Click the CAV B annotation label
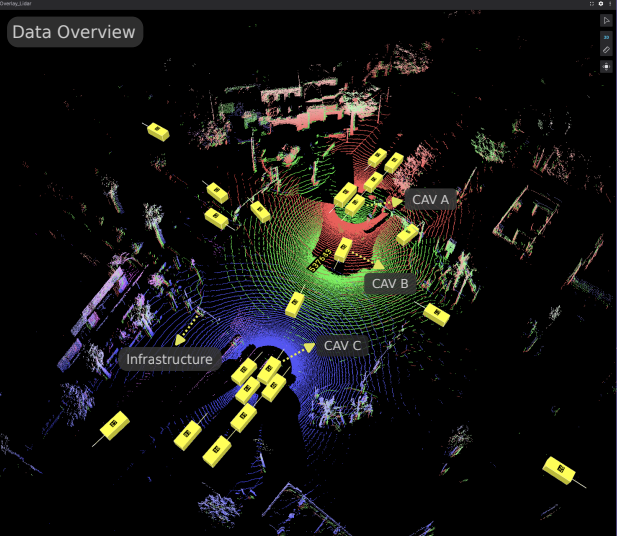Screen dimensions: 617x536 pos(390,283)
